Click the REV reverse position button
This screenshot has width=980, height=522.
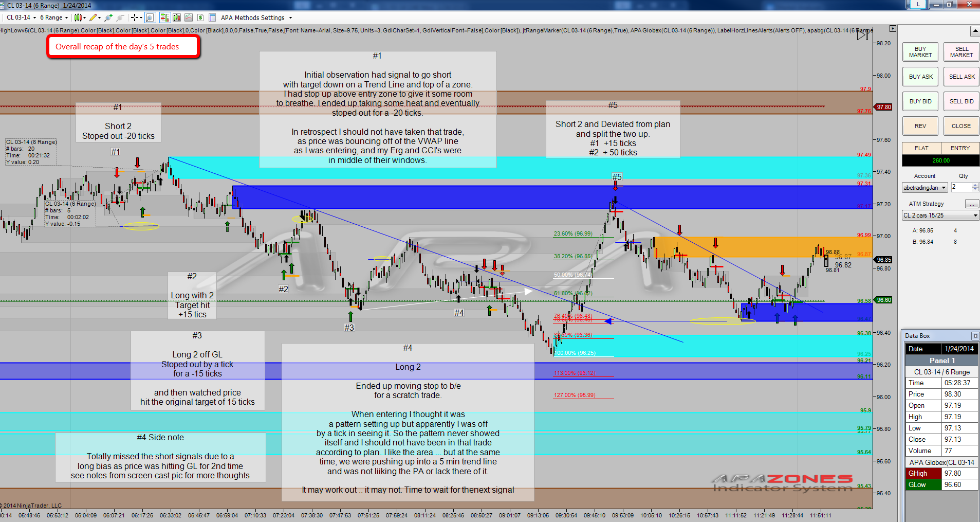[x=920, y=126]
